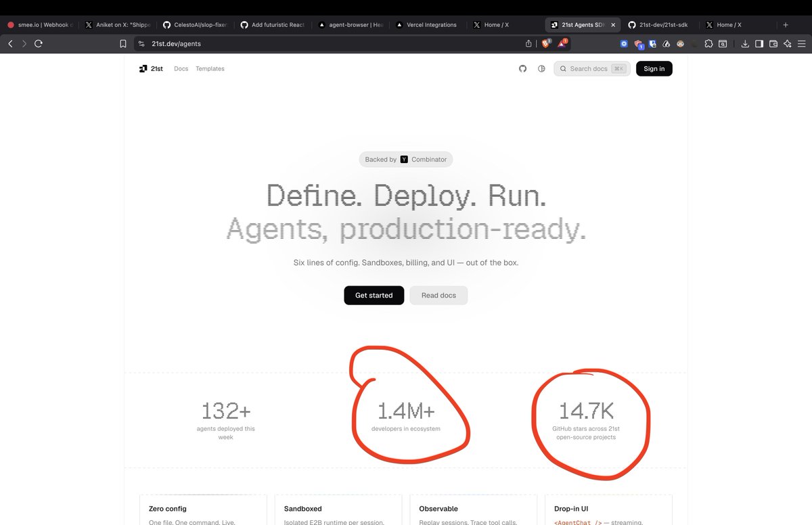This screenshot has height=525, width=812.
Task: Open the Brave Wallet icon
Action: 773,43
